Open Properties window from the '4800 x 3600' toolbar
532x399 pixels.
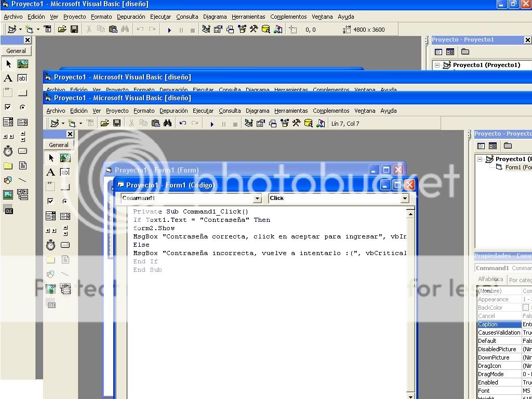tap(218, 29)
